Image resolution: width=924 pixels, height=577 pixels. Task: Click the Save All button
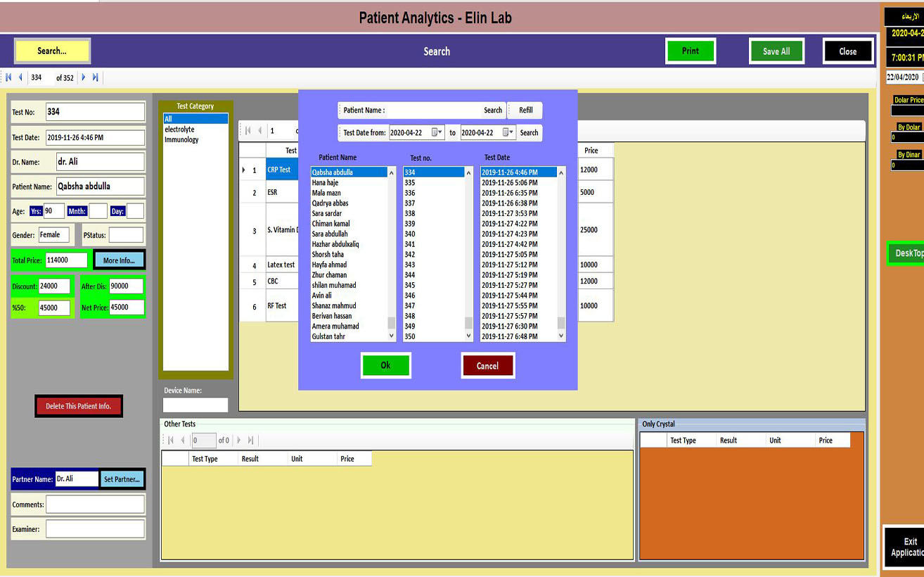click(x=776, y=51)
